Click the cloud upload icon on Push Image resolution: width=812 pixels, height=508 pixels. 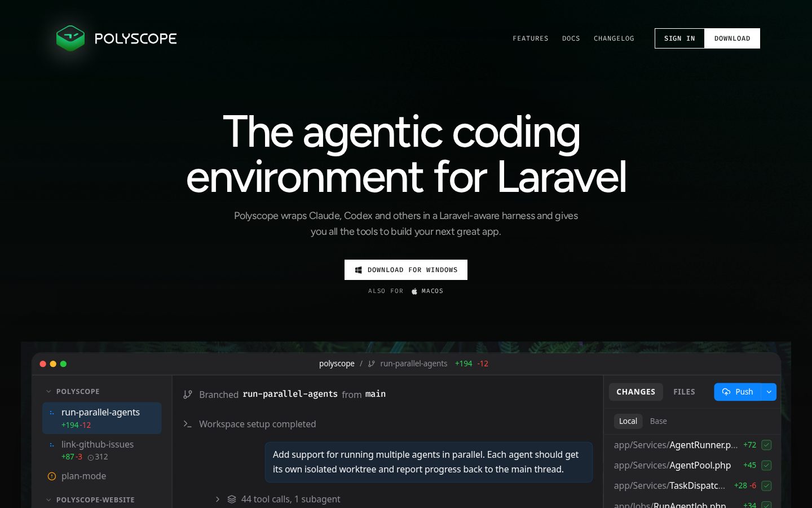click(x=726, y=392)
